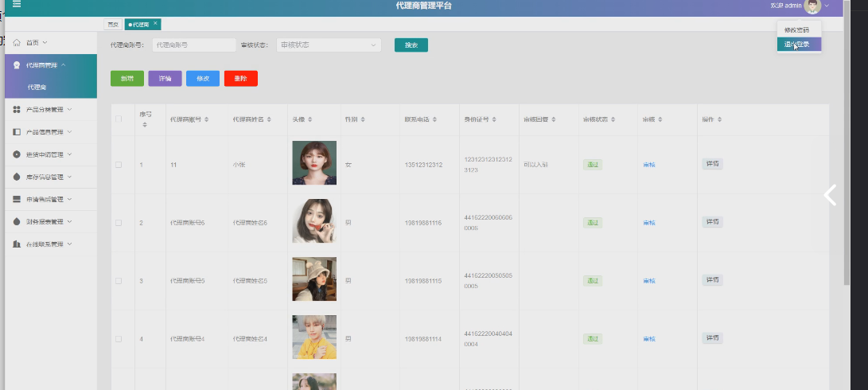Sort by 代理商账号 column sort icon
This screenshot has height=390, width=868.
click(x=207, y=119)
